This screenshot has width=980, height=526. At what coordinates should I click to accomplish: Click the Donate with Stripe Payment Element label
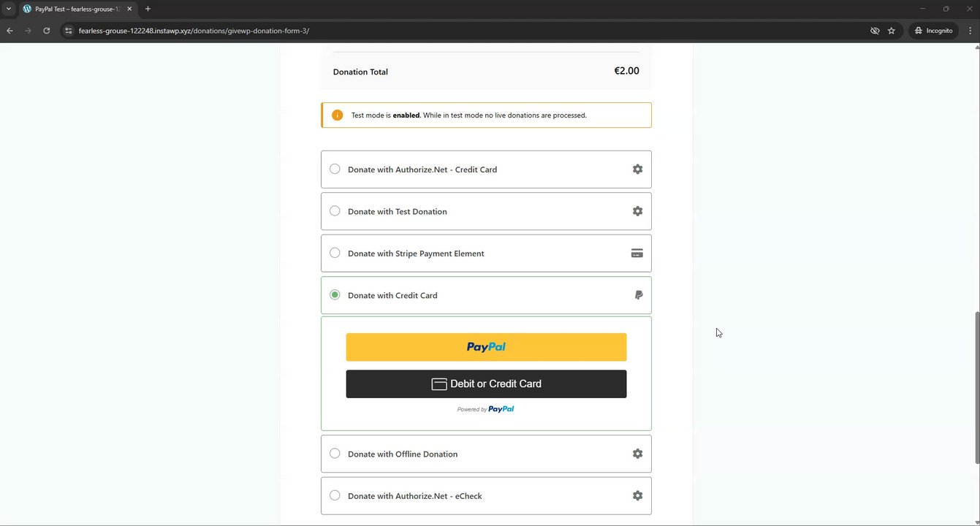[416, 254]
